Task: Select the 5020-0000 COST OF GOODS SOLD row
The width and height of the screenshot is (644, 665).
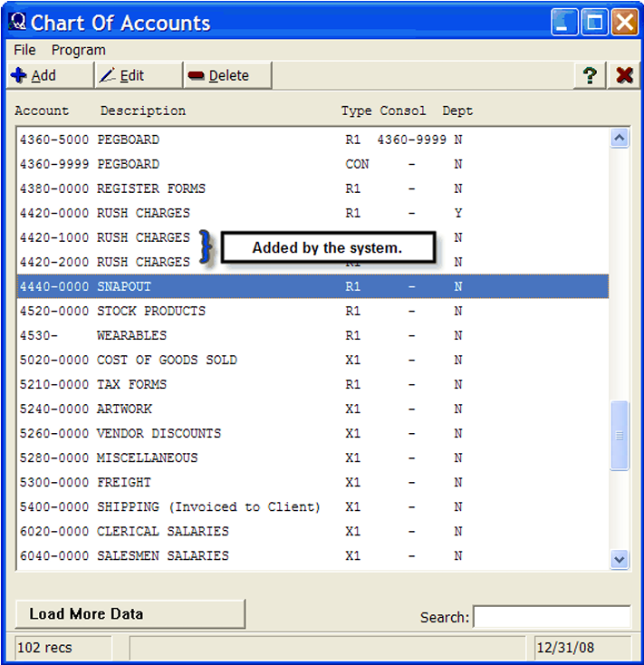Action: point(312,360)
